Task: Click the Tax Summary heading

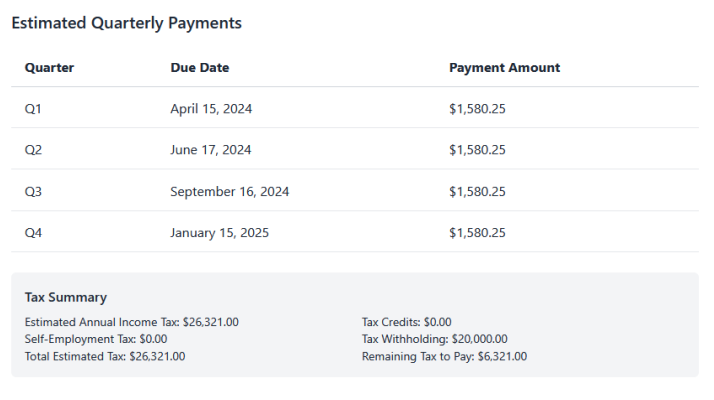Action: (x=65, y=297)
